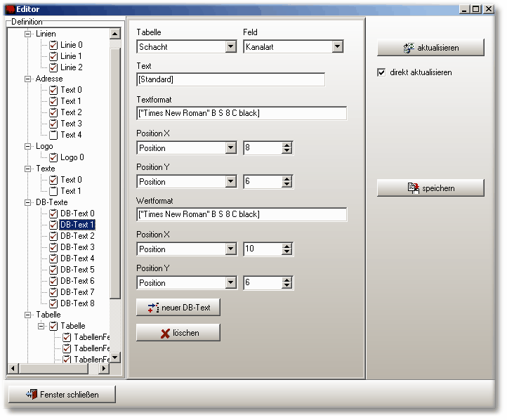The height and width of the screenshot is (420, 507).
Task: Click the Text input field containing [Standard]
Action: (230, 79)
